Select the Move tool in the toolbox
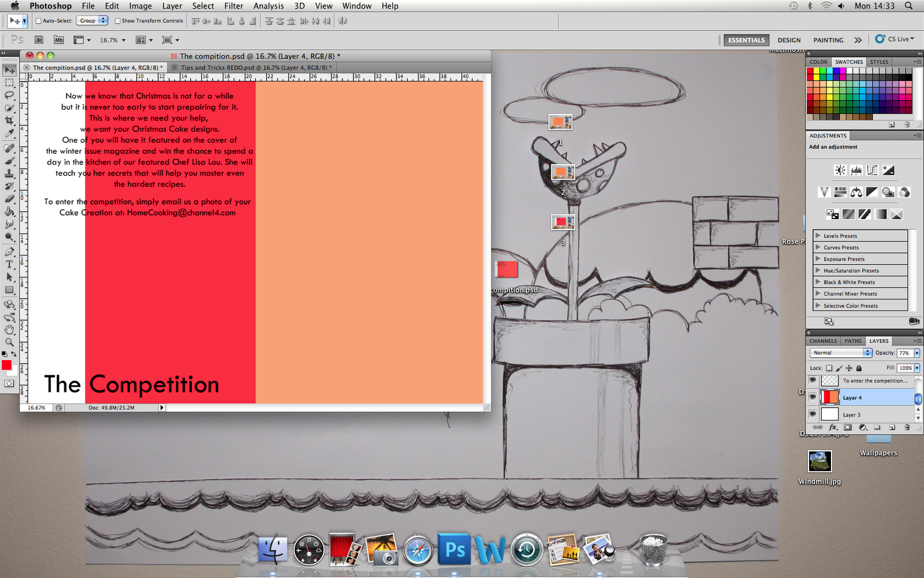Viewport: 924px width, 578px height. point(9,70)
